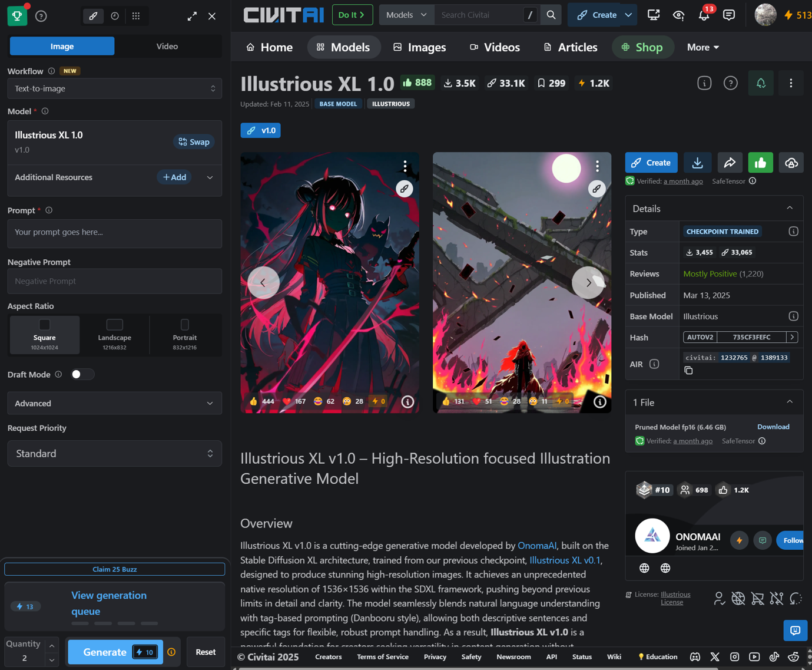The height and width of the screenshot is (670, 812).
Task: Share the Illustrious XL model
Action: click(x=730, y=163)
